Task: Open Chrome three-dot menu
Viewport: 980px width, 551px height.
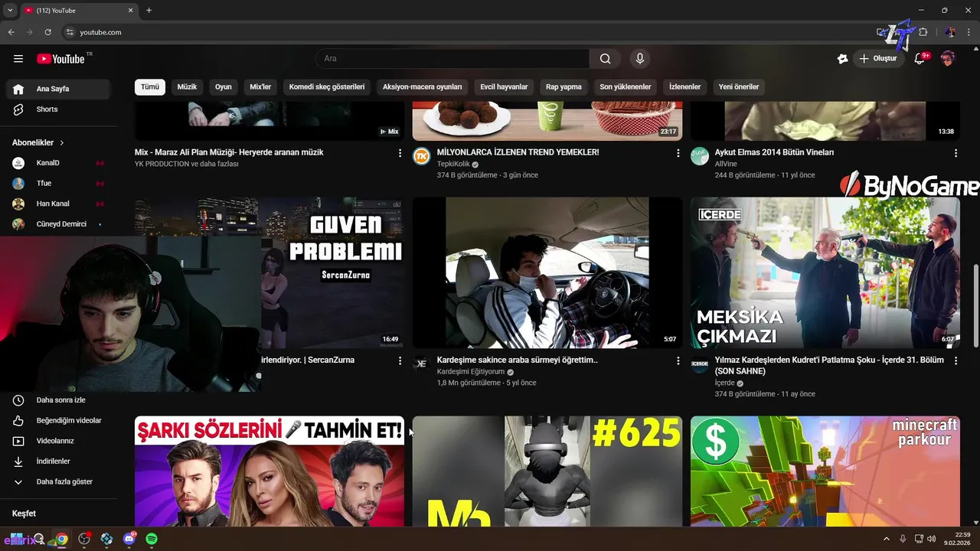Action: click(x=968, y=32)
